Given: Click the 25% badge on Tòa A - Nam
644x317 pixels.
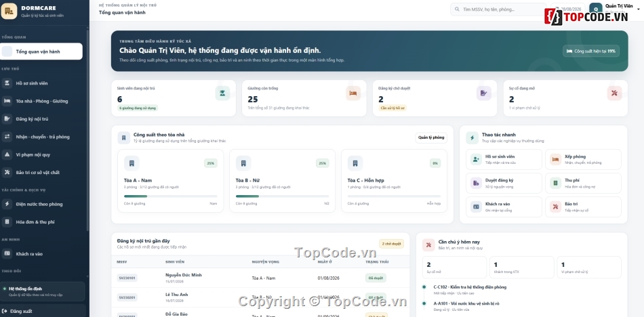Looking at the screenshot, I should pos(211,163).
